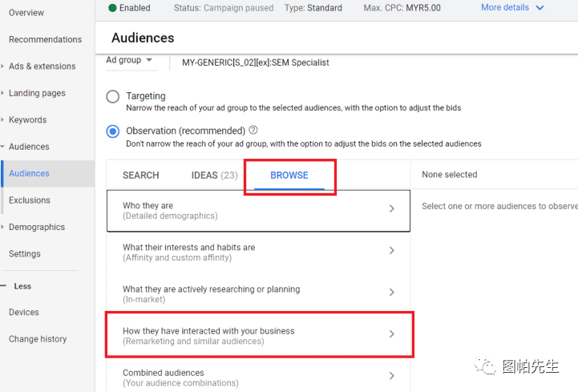Open the Ad group dropdown
Image resolution: width=578 pixels, height=392 pixels.
(x=130, y=61)
